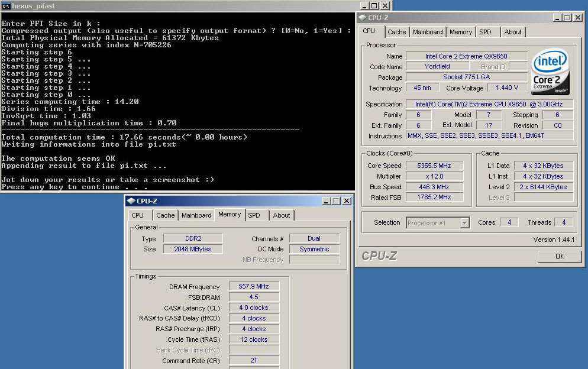Open the Cache tab in the upper-right CPU-Z window
This screenshot has width=588, height=369.
point(397,32)
